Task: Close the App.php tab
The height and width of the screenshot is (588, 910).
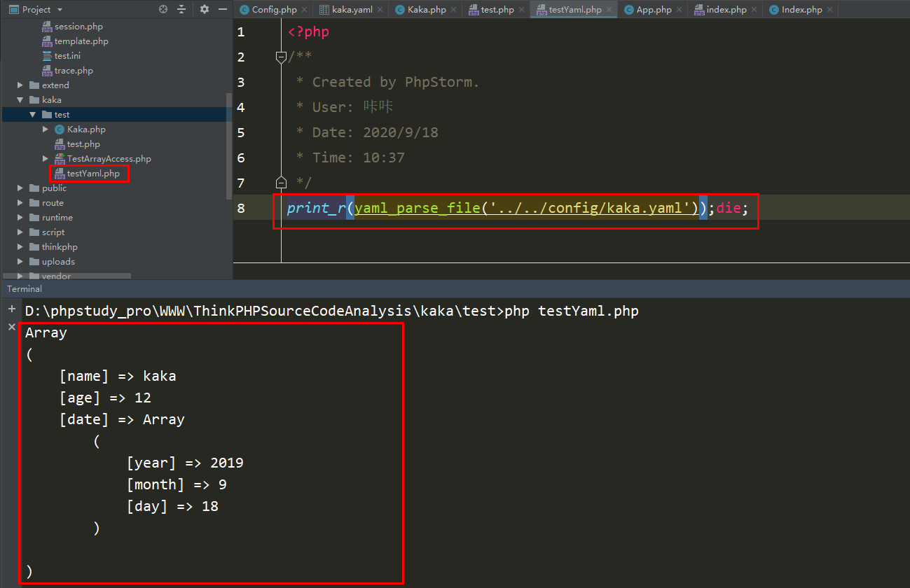Action: point(679,10)
